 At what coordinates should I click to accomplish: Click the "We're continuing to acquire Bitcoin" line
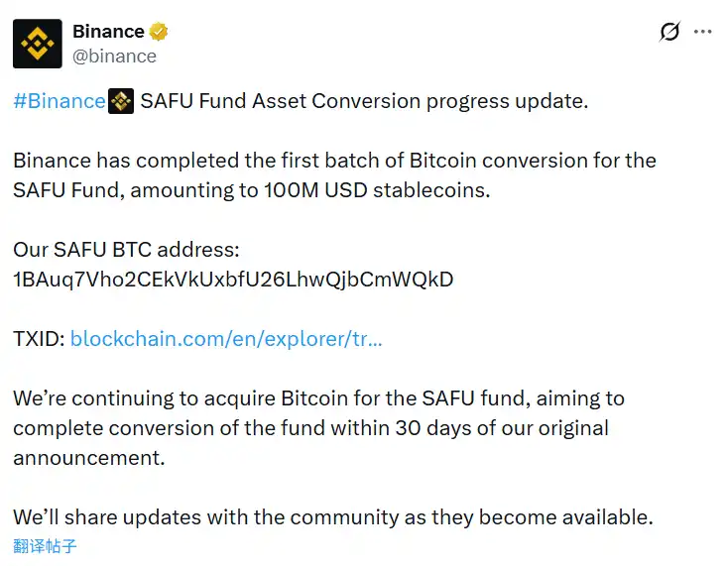coord(318,398)
